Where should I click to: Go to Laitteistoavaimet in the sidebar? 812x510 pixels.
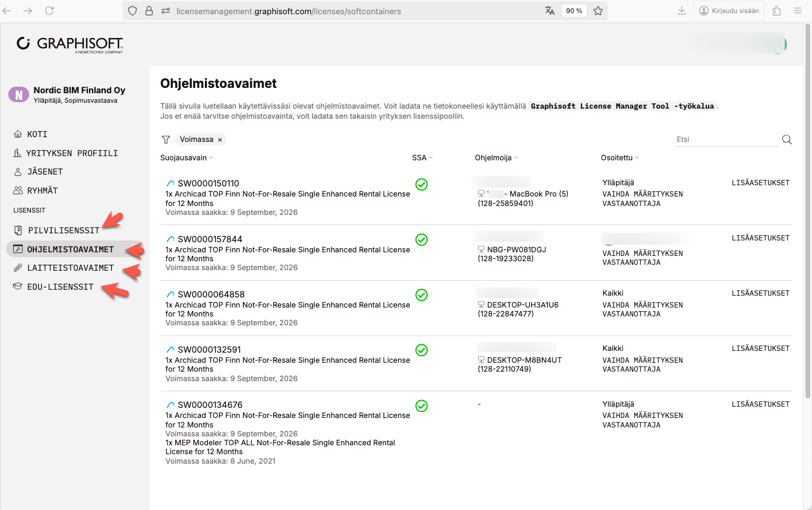(x=70, y=268)
